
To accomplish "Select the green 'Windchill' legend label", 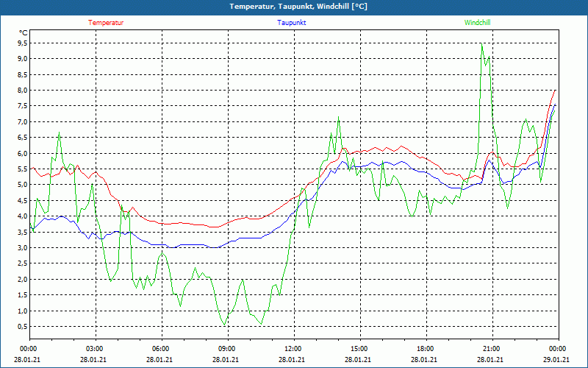I will point(477,23).
